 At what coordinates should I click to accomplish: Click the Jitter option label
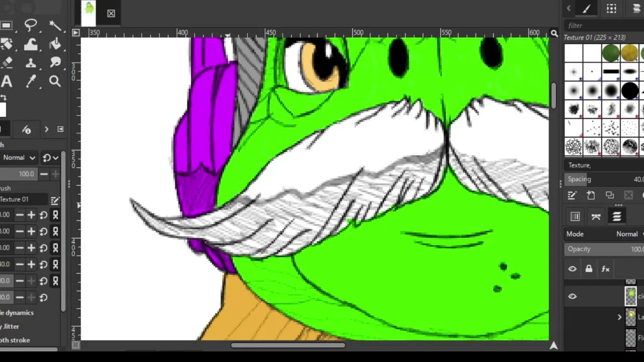pyautogui.click(x=10, y=326)
